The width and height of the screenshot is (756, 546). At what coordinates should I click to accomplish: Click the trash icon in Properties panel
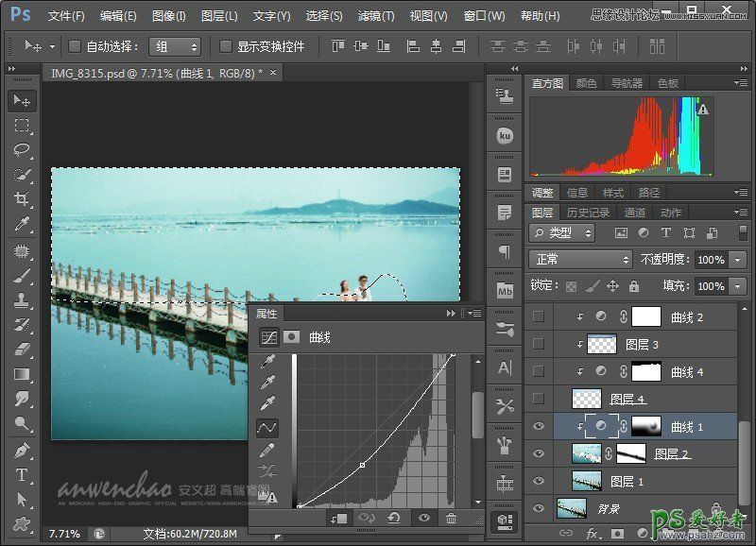pos(452,518)
